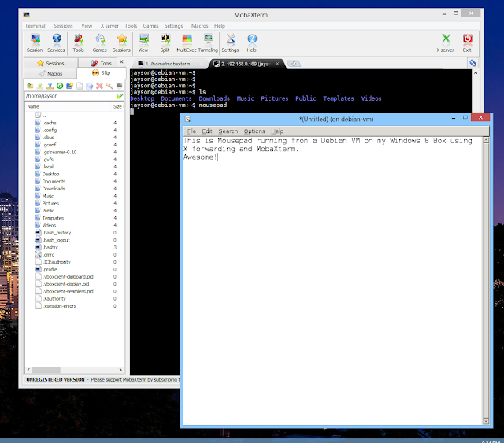Switch to the Sessions sidebar tab
The width and height of the screenshot is (504, 443).
point(50,63)
